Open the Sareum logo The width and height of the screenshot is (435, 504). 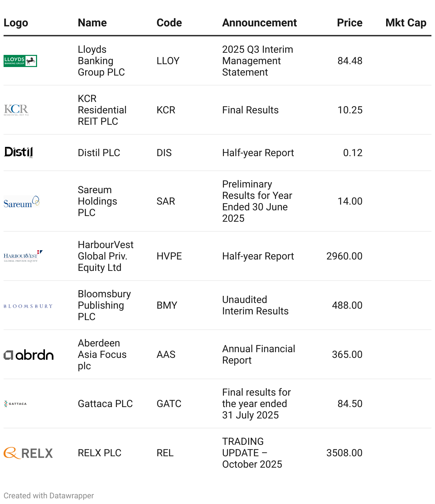tap(21, 202)
